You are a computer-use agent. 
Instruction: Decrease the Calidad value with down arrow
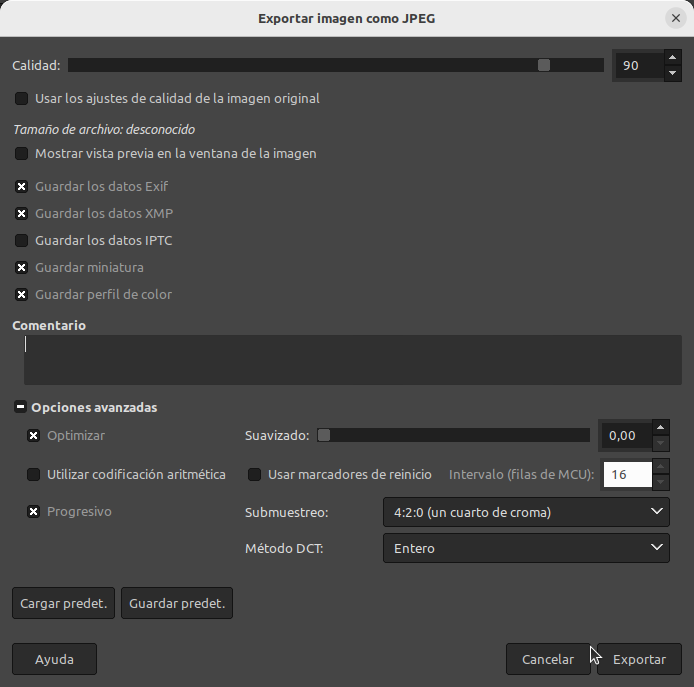pyautogui.click(x=672, y=73)
